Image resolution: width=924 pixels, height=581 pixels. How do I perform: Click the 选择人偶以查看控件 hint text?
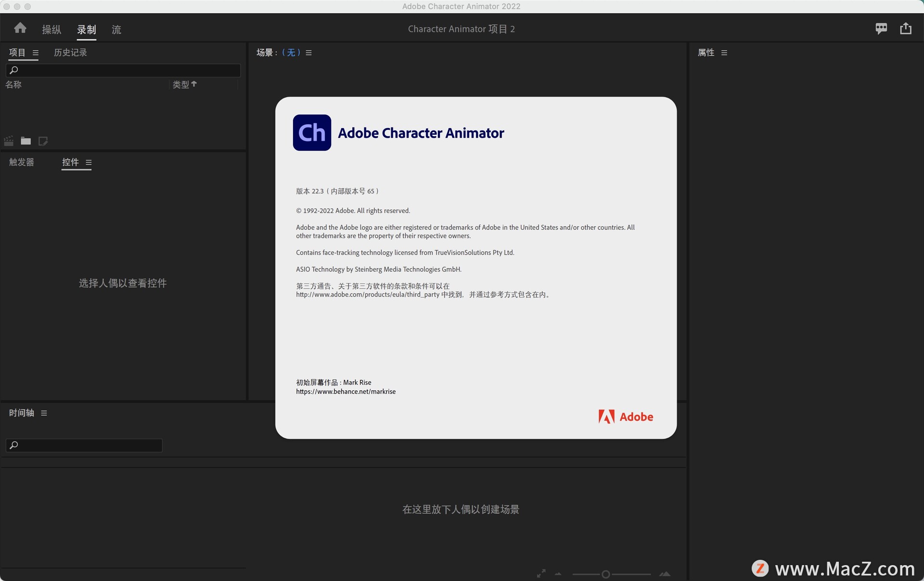coord(123,283)
